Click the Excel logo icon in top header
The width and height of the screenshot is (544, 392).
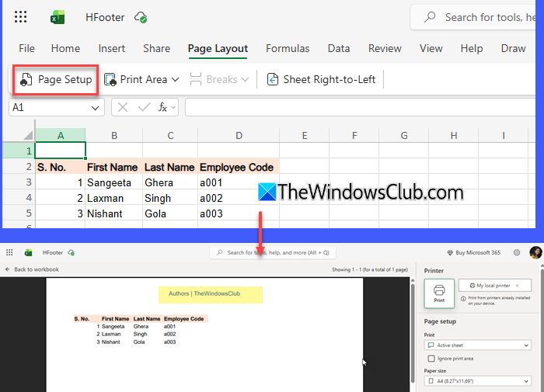tap(58, 17)
